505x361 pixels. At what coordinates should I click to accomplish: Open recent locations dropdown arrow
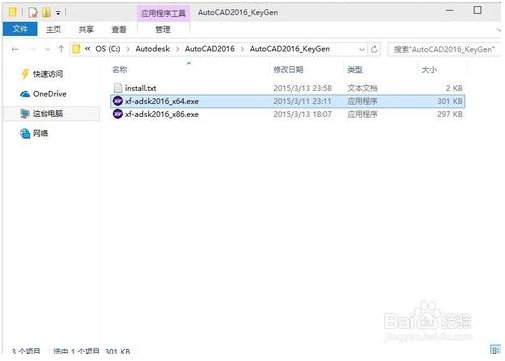[x=48, y=50]
